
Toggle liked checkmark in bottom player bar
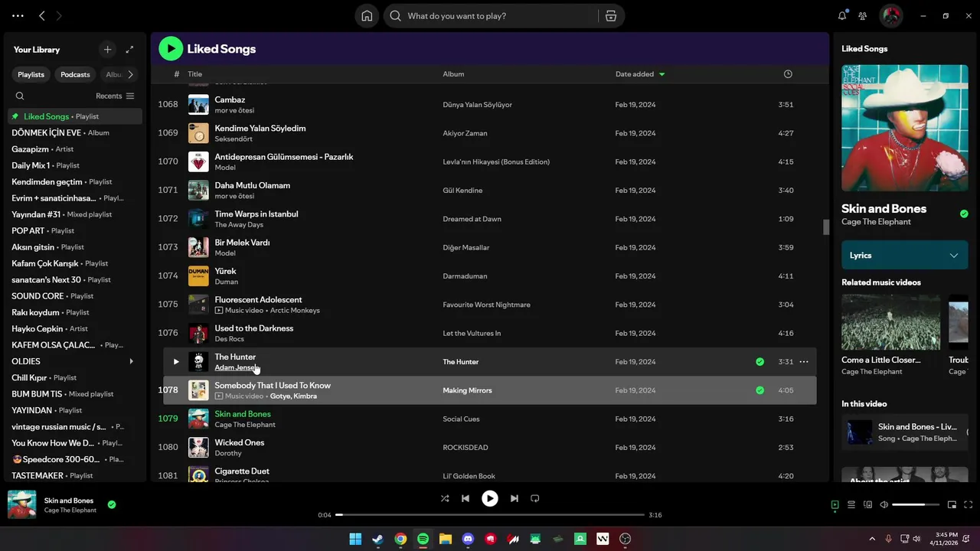tap(112, 504)
